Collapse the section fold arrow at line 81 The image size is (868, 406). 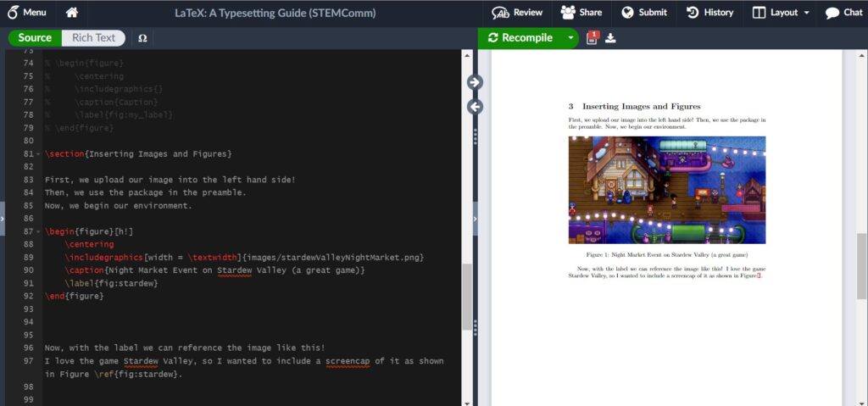(40, 154)
